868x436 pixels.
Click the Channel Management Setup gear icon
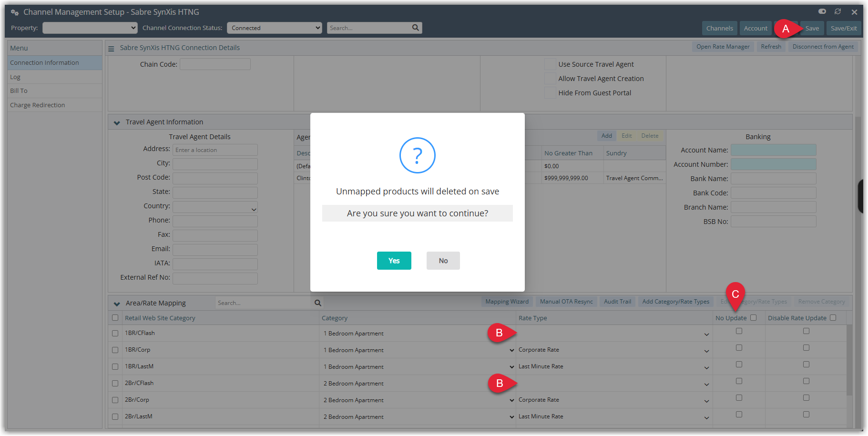click(15, 12)
